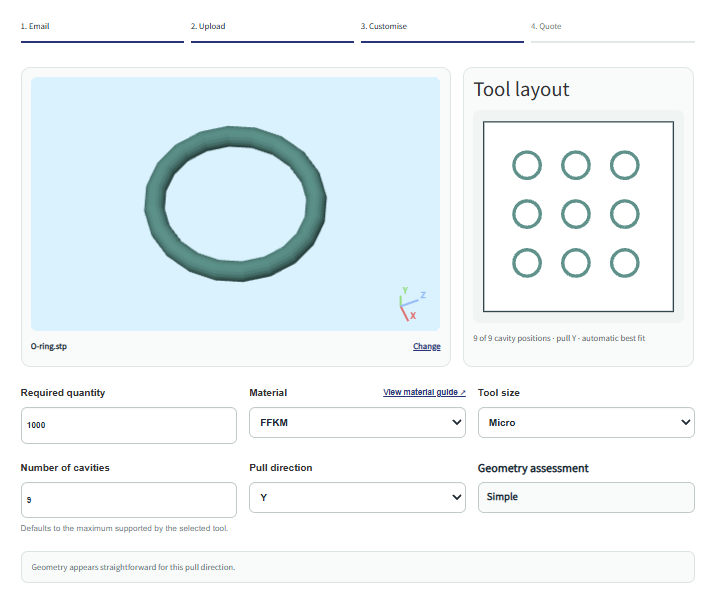Click the 'Defaults to the maximum supported' hint
Screen dimensions: 721x593
124,528
